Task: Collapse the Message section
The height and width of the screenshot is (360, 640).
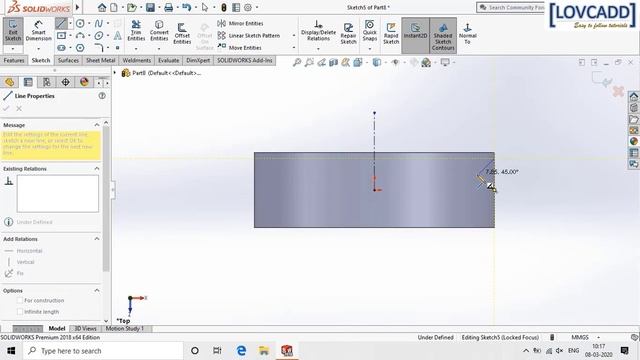Action: (x=97, y=125)
